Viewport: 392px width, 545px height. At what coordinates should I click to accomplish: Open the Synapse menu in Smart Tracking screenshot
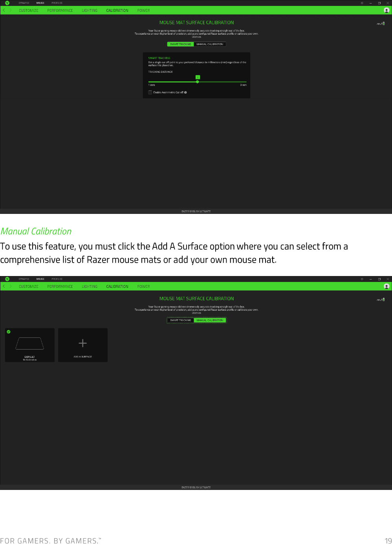click(x=24, y=3)
